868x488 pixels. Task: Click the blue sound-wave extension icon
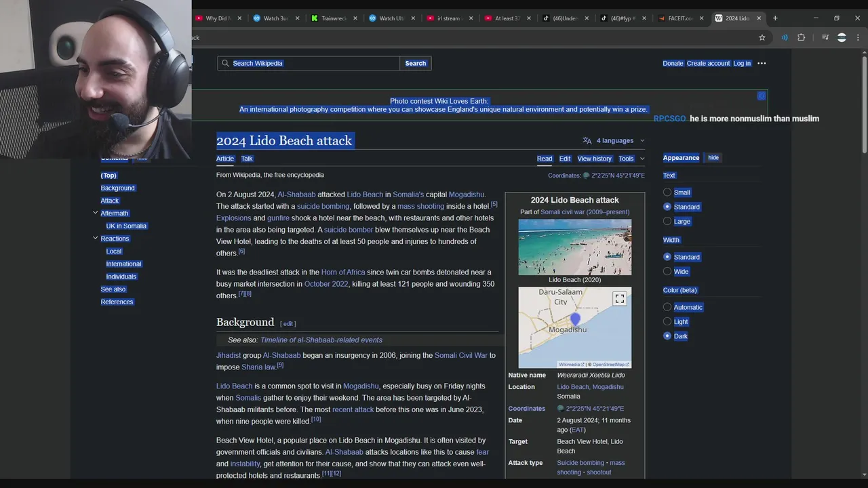point(785,37)
